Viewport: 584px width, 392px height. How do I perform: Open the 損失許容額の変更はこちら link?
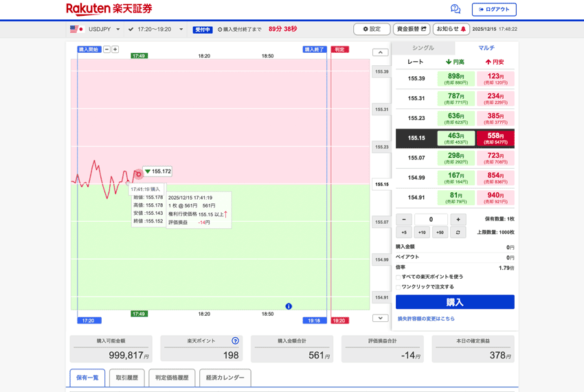tap(426, 319)
